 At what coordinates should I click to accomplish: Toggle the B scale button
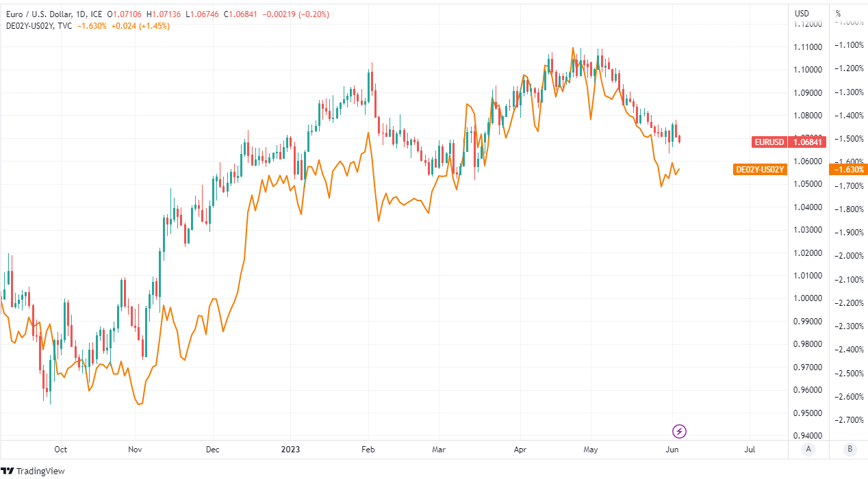pyautogui.click(x=850, y=450)
